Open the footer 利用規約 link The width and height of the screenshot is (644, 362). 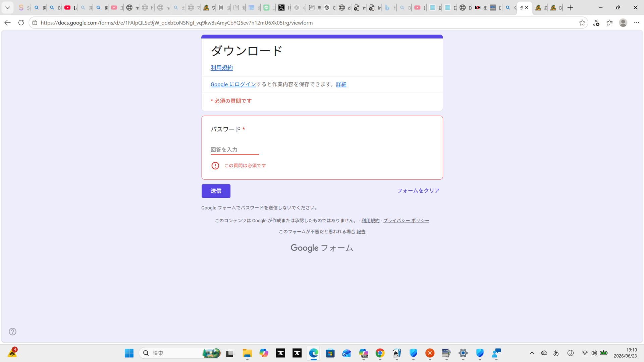(370, 221)
